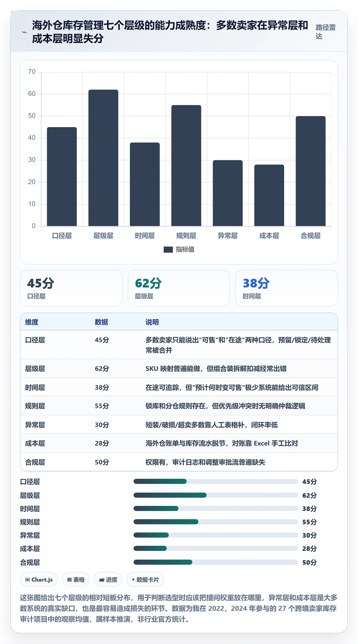The image size is (358, 644).
Task: Click the 28分 progress value label
Action: pyautogui.click(x=309, y=549)
